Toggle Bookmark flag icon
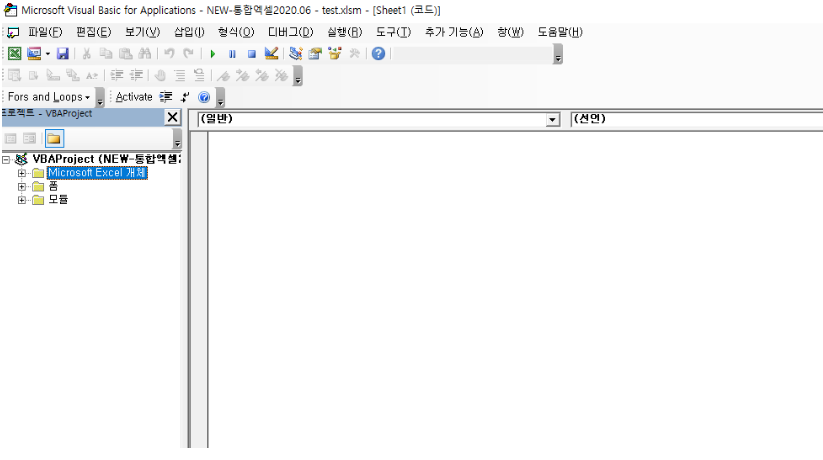823x460 pixels. click(x=223, y=76)
